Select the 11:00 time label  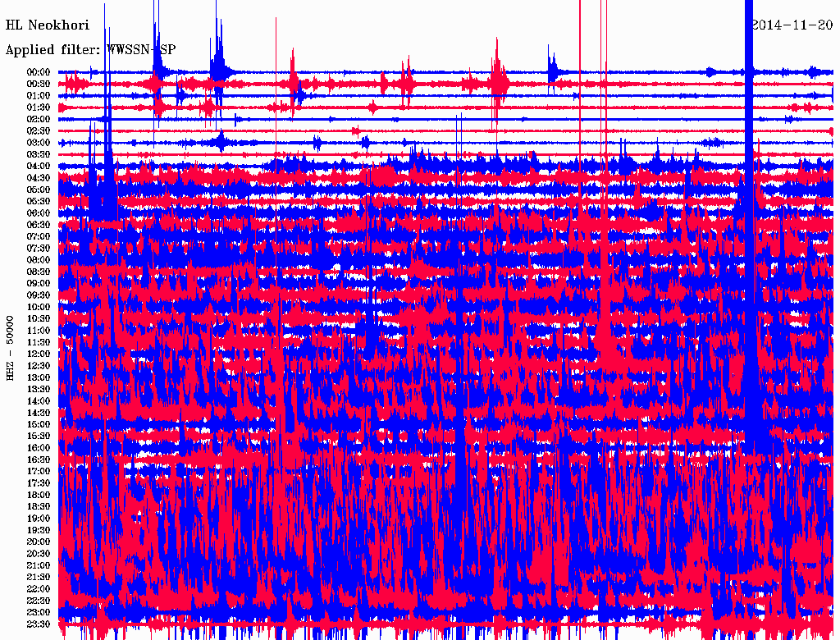click(38, 331)
